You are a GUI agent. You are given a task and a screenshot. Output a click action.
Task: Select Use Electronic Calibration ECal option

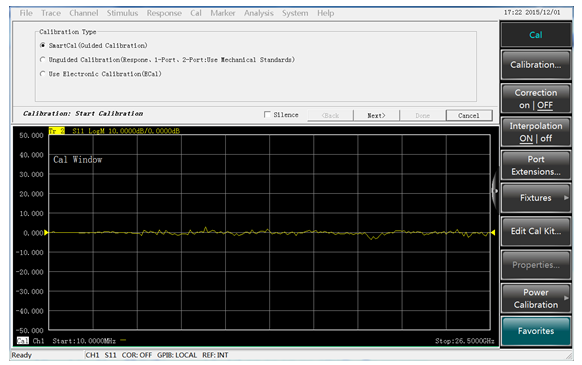click(43, 74)
